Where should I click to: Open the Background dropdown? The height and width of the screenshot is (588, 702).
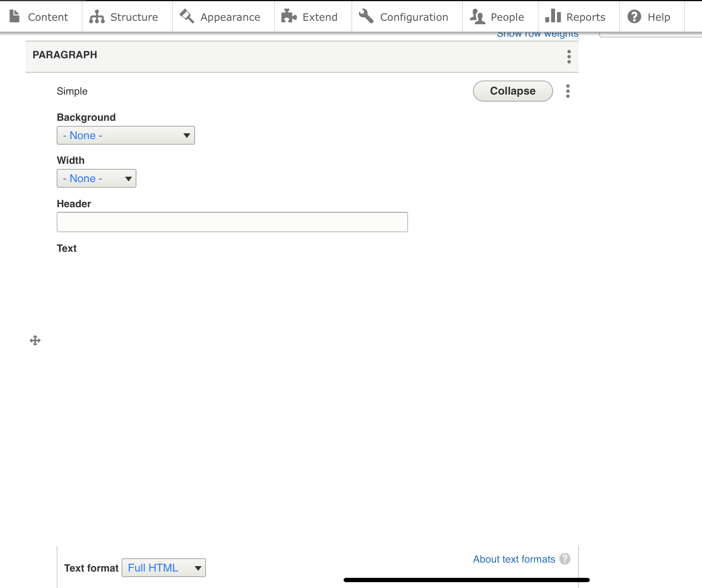pyautogui.click(x=125, y=135)
